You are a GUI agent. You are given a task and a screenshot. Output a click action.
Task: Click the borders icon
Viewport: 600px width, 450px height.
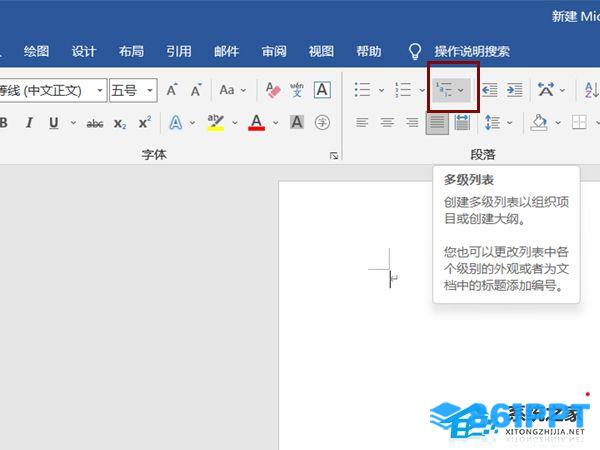click(x=579, y=123)
